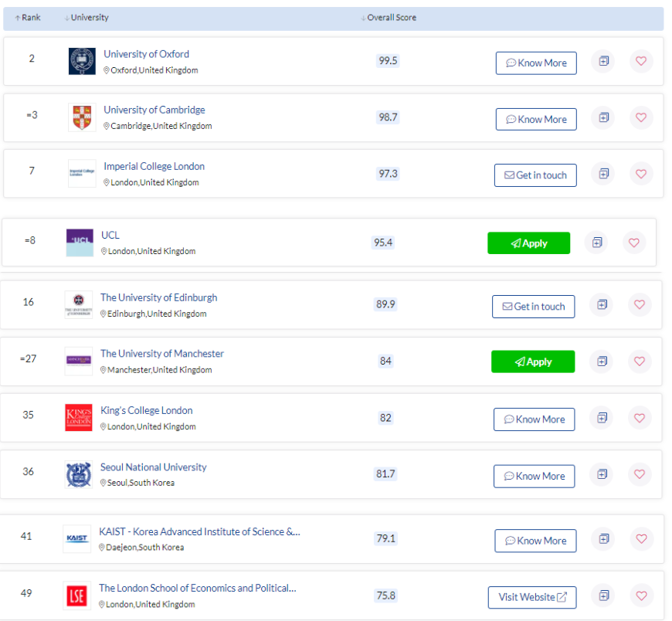The image size is (672, 621).
Task: Favorite Seoul National University heart icon
Action: pyautogui.click(x=639, y=474)
